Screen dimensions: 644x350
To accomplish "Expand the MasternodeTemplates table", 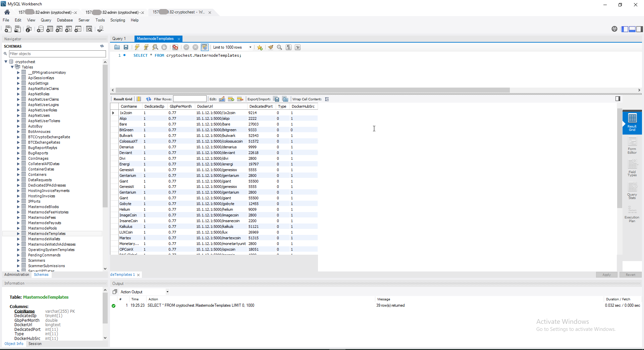I will (x=18, y=234).
